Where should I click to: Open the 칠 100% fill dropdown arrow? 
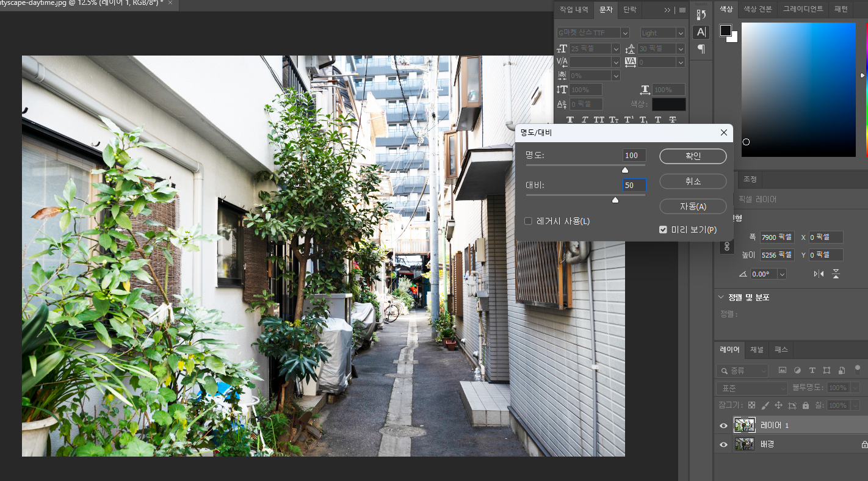tap(855, 405)
